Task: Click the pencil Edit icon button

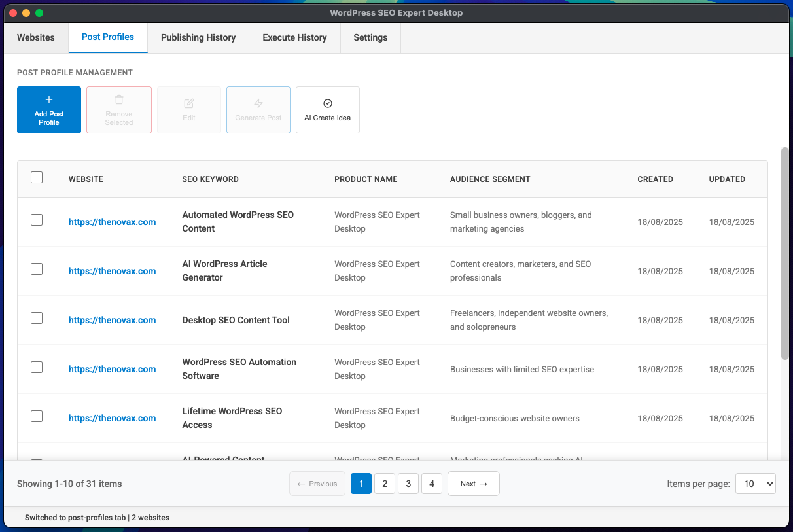Action: pos(189,103)
